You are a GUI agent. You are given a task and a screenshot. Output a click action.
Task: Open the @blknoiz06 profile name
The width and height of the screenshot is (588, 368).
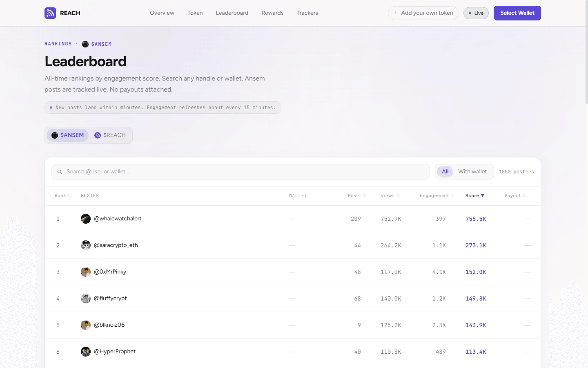click(109, 325)
